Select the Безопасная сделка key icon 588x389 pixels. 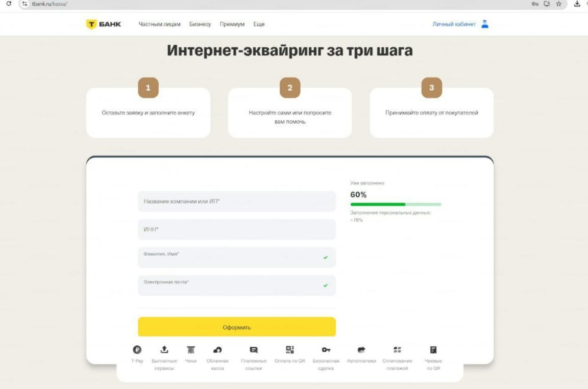point(326,350)
